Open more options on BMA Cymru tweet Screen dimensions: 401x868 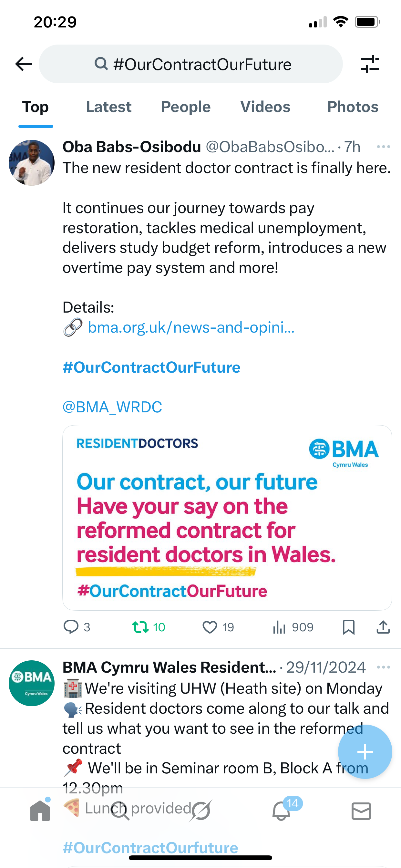[383, 667]
